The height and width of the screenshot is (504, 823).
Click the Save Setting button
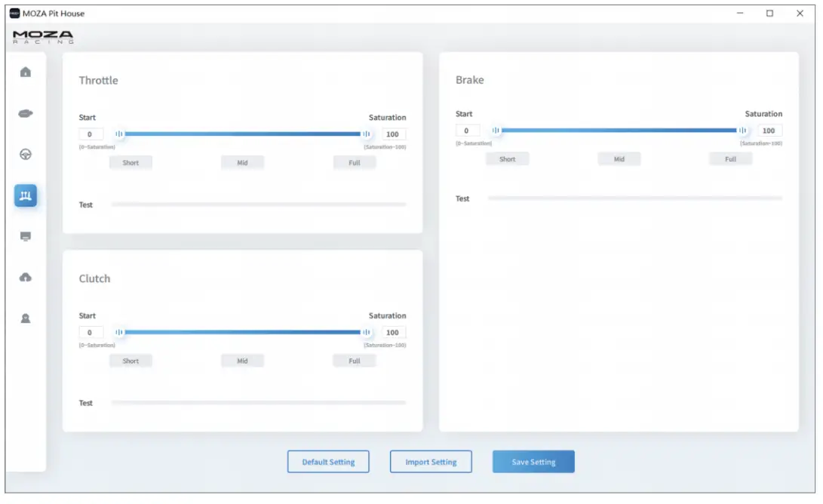point(533,462)
